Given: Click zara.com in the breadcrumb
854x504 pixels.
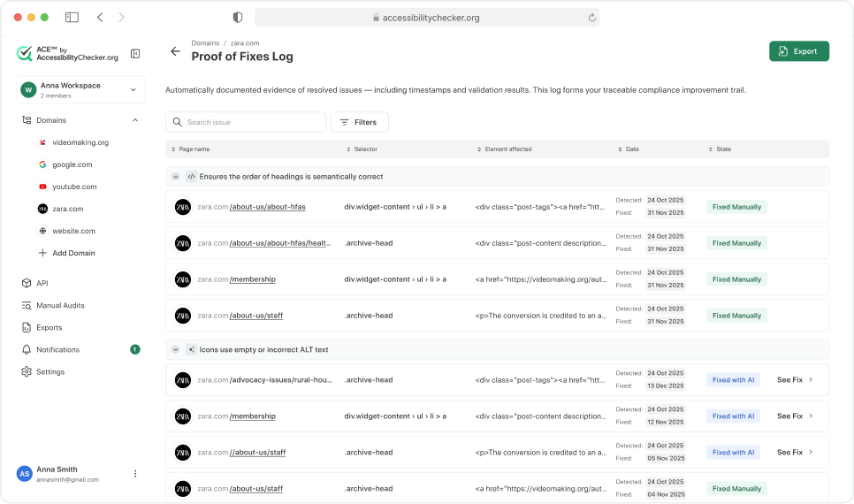Looking at the screenshot, I should [245, 43].
